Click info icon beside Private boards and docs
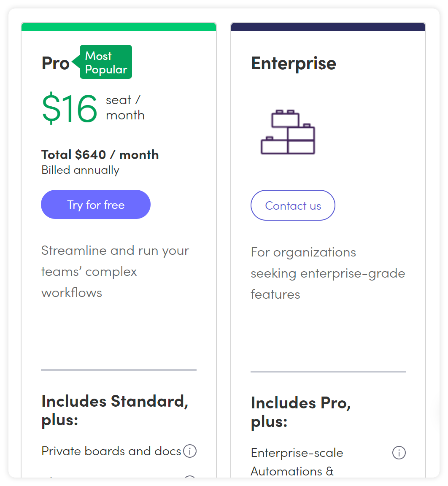This screenshot has height=486, width=448. click(x=190, y=451)
